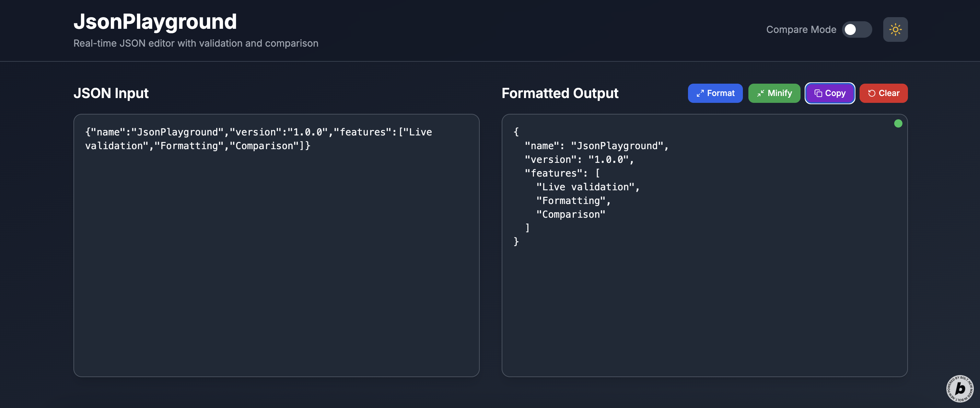Click the Formatted Output heading

point(560,93)
